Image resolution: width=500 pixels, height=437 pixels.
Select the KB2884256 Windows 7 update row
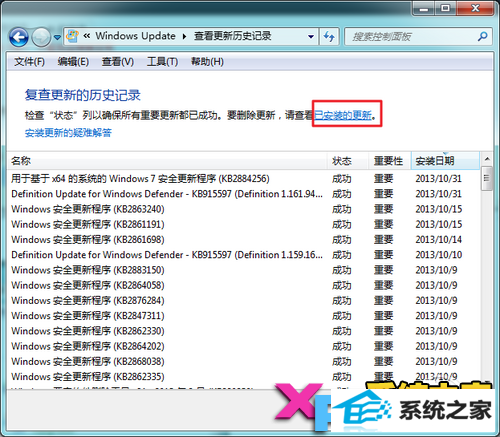click(243, 179)
